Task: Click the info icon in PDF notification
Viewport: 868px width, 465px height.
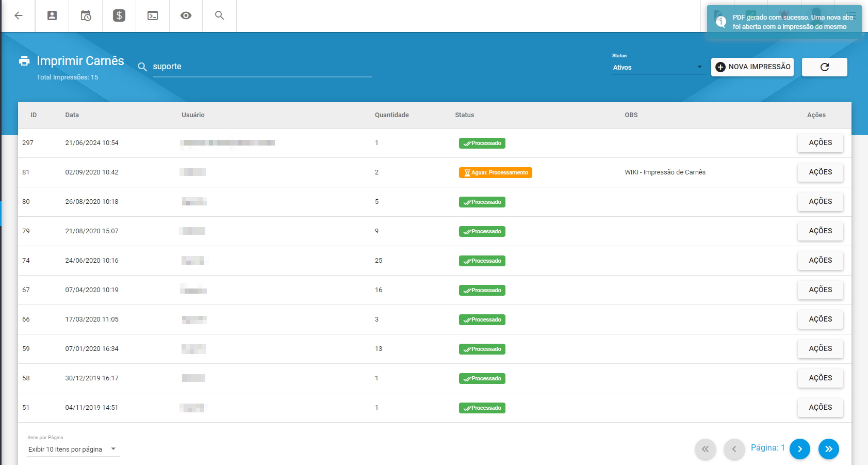Action: click(721, 22)
